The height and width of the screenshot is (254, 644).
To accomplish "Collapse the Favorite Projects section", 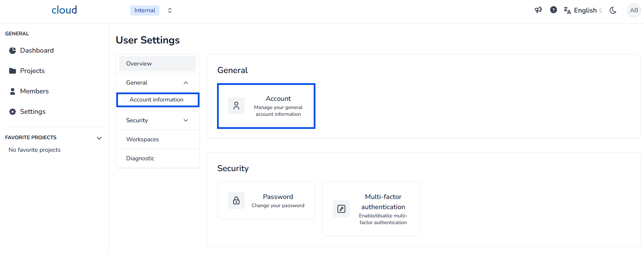I will click(x=99, y=138).
